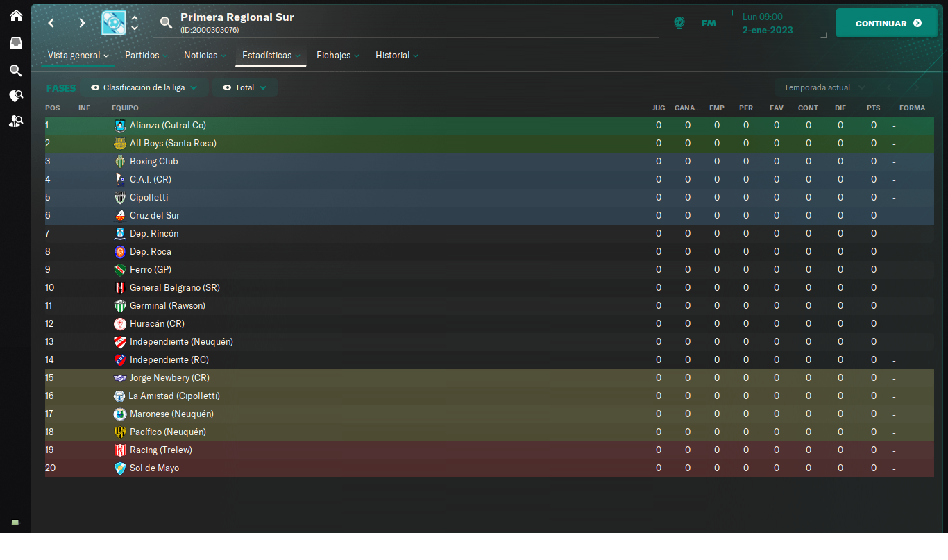
Task: Go back with the left arrow
Action: click(51, 23)
